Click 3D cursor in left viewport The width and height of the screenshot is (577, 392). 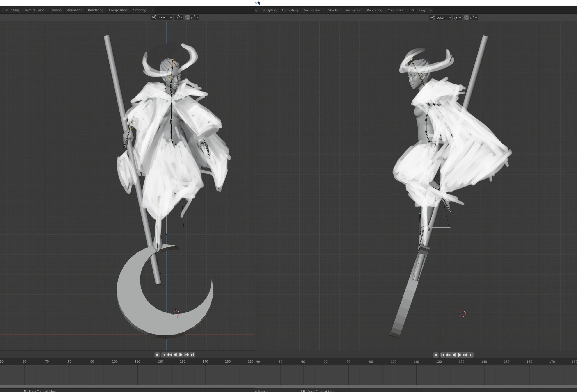click(176, 313)
